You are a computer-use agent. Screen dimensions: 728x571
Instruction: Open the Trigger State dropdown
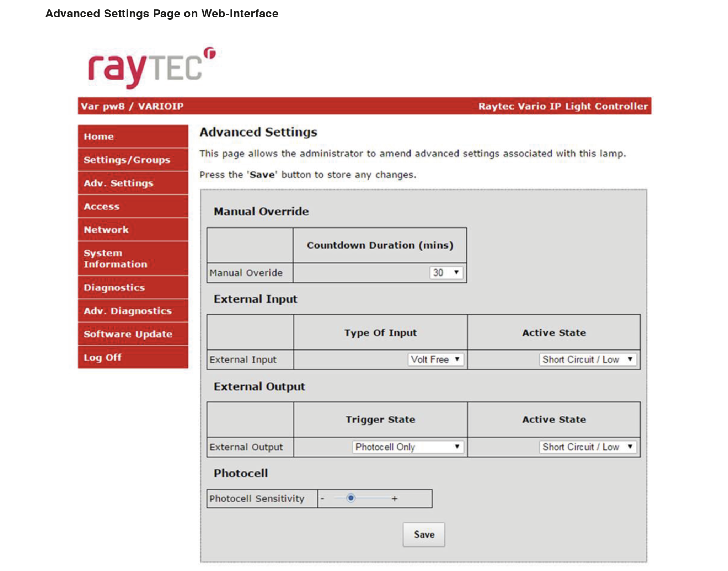(x=407, y=447)
